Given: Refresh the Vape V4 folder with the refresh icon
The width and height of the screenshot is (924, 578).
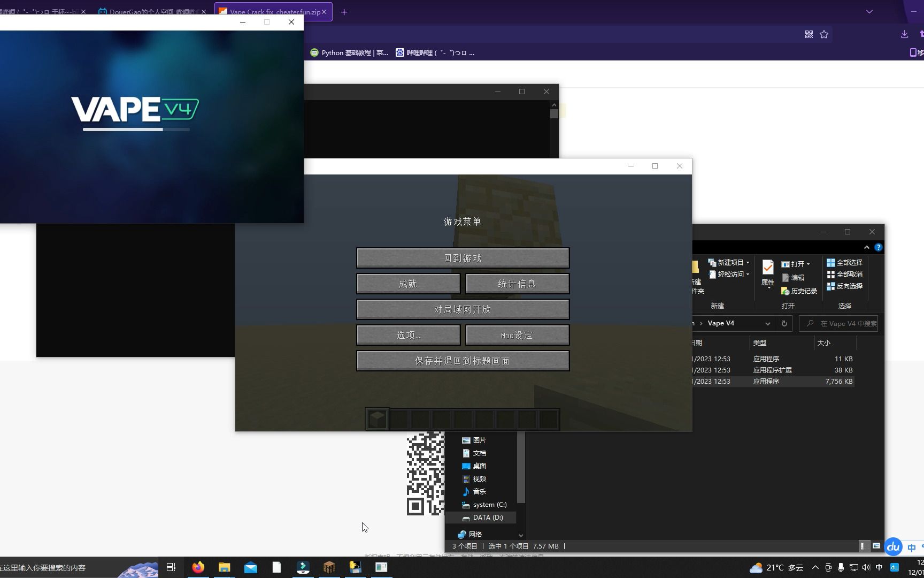Looking at the screenshot, I should pyautogui.click(x=784, y=323).
